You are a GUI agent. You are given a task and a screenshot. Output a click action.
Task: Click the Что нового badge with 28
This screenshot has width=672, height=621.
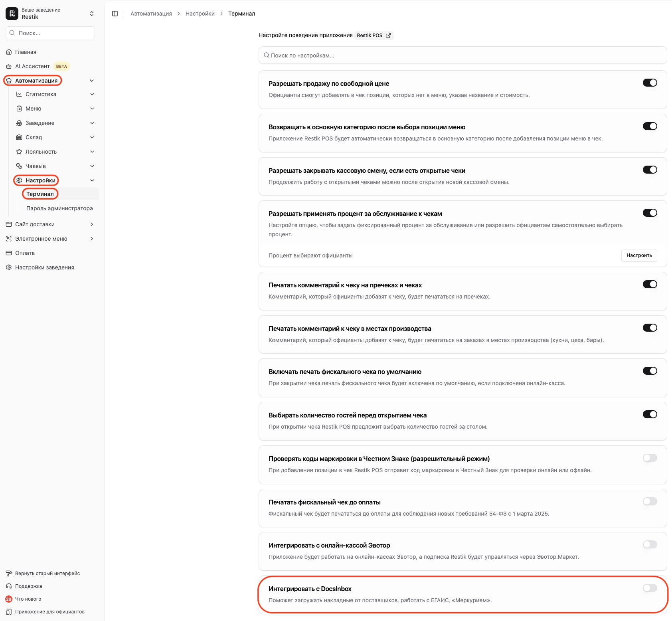click(x=9, y=599)
